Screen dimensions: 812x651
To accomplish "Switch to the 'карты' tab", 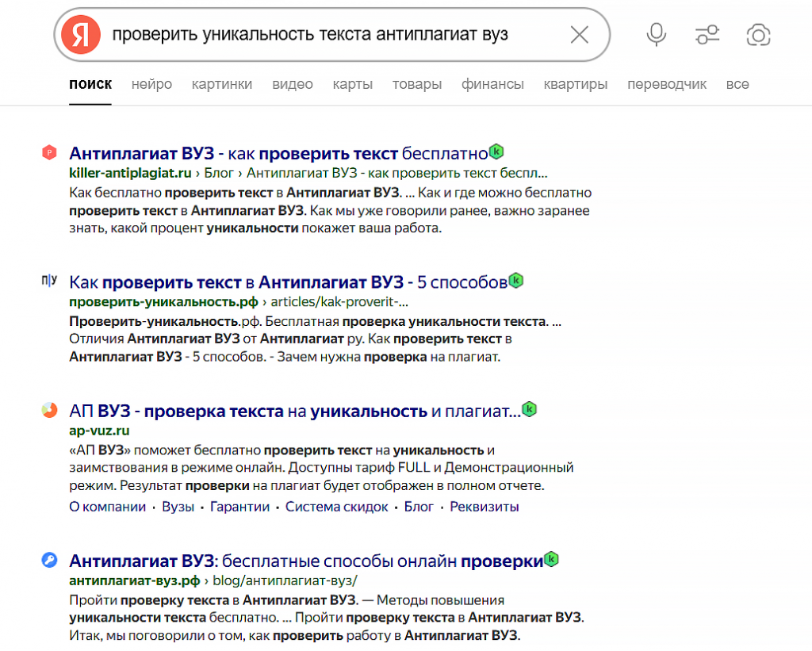I will click(x=353, y=84).
